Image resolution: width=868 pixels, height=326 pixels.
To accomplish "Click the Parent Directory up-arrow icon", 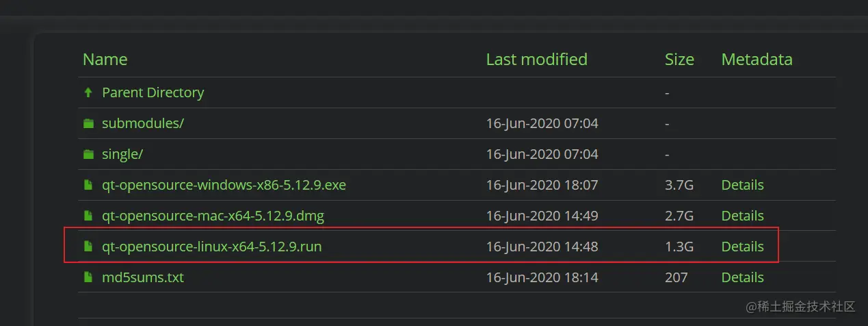I will coord(88,92).
